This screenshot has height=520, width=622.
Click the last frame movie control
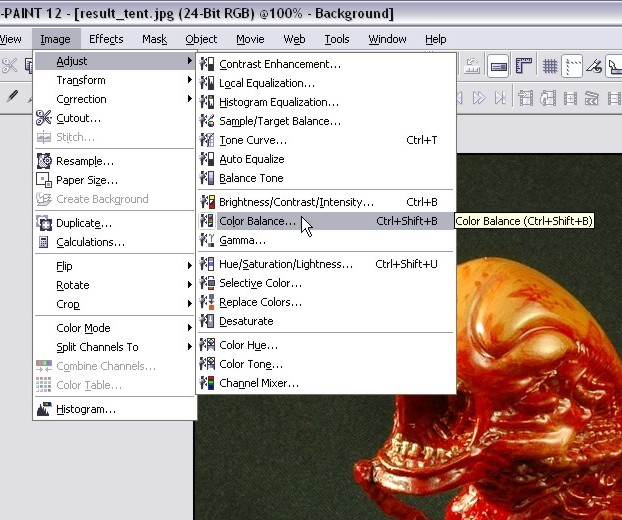[x=500, y=98]
